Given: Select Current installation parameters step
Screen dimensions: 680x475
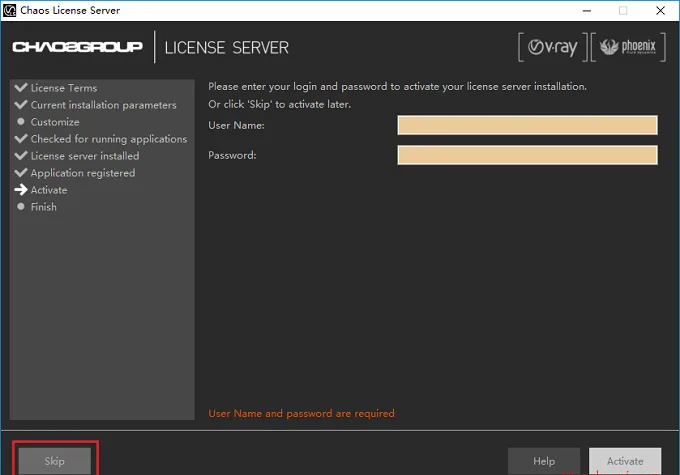Looking at the screenshot, I should [103, 105].
